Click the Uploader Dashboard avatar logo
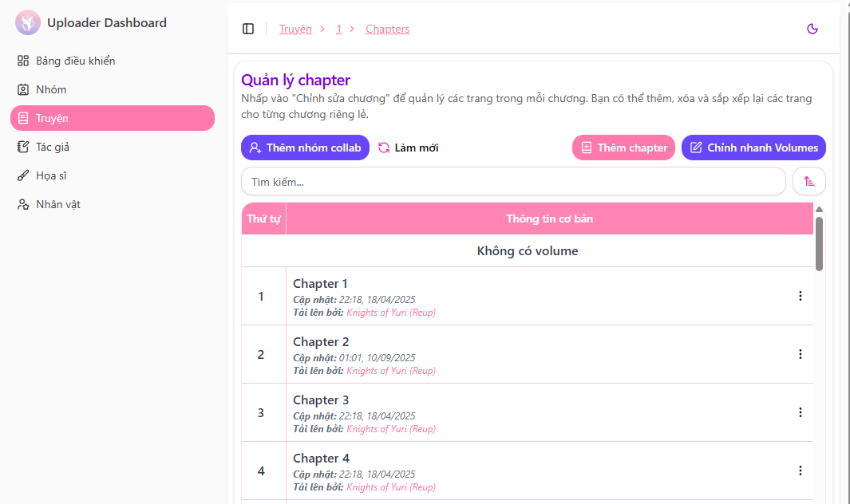Image resolution: width=850 pixels, height=504 pixels. point(28,22)
